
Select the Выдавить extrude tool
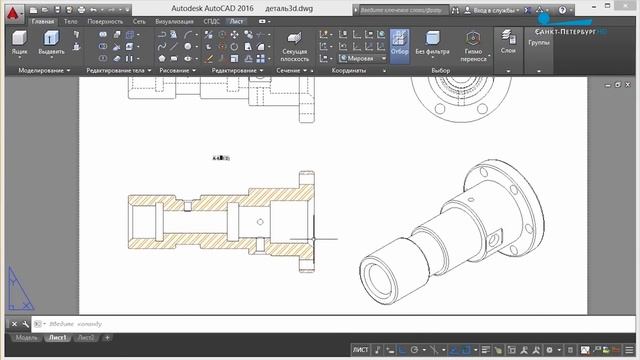tap(51, 43)
